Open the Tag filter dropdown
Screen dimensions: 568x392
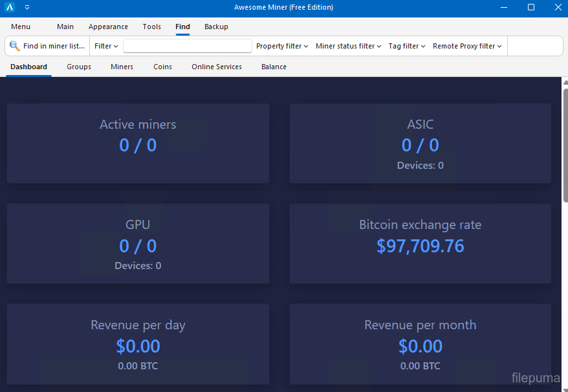point(406,46)
